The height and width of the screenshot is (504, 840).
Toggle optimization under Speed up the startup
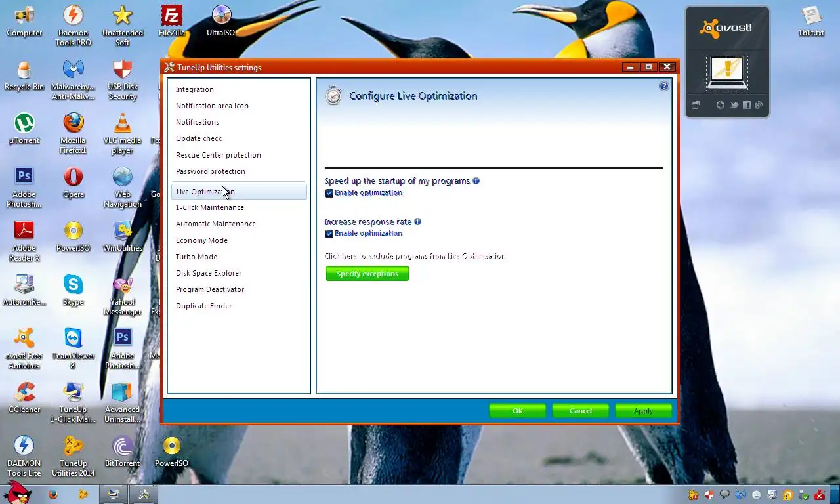pos(329,193)
